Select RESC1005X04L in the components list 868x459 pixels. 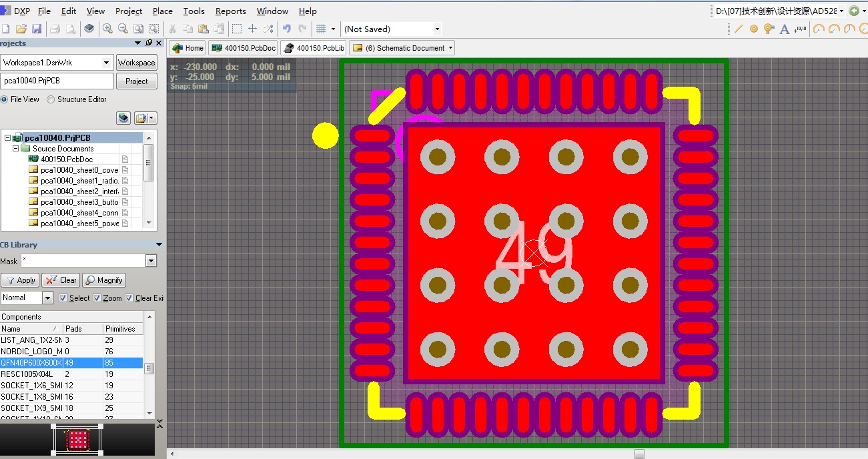point(72,374)
